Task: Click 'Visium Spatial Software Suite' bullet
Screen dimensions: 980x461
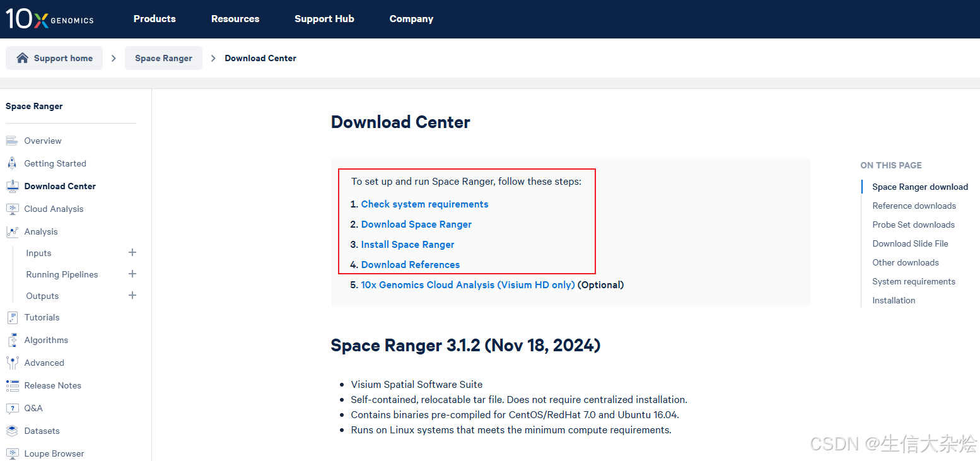Action: [417, 385]
